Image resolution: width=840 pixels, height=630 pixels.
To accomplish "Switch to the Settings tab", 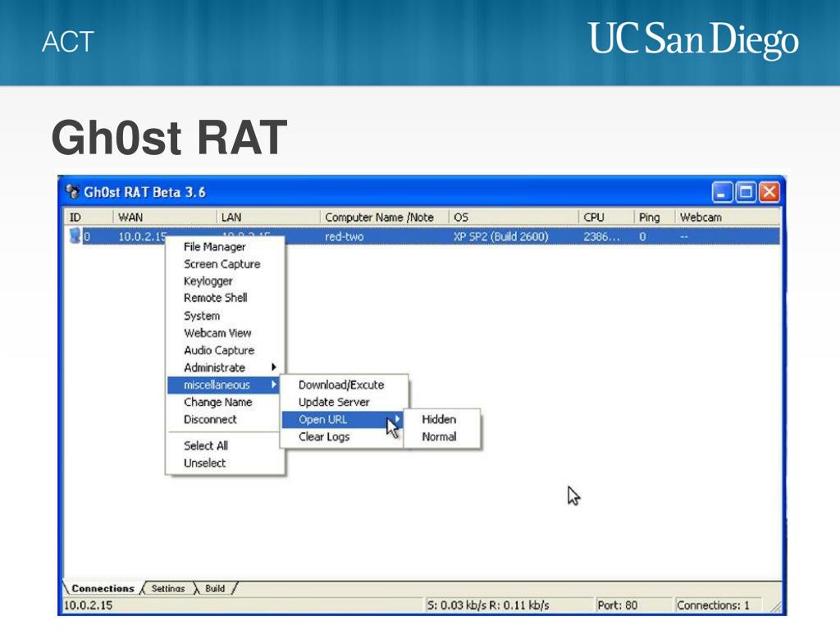I will click(168, 588).
